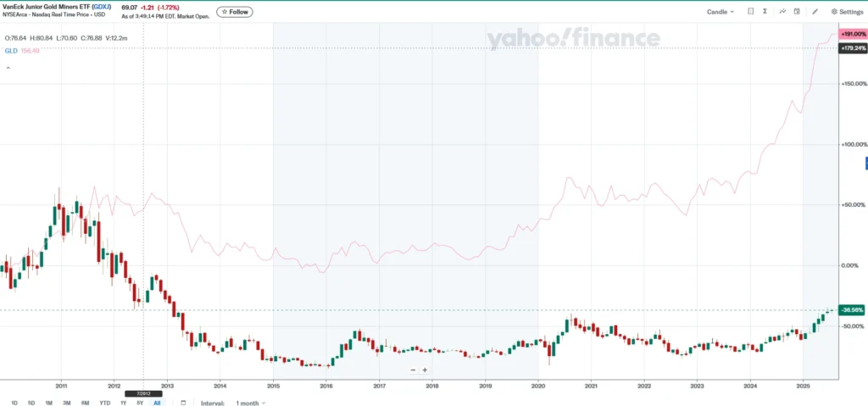
Task: Select the All time range
Action: (157, 403)
